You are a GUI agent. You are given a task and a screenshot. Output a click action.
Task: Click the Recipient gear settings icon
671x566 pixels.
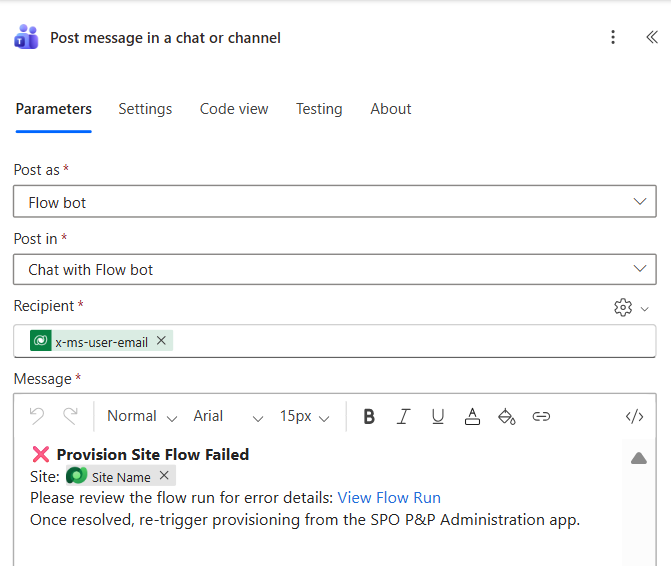tap(623, 307)
